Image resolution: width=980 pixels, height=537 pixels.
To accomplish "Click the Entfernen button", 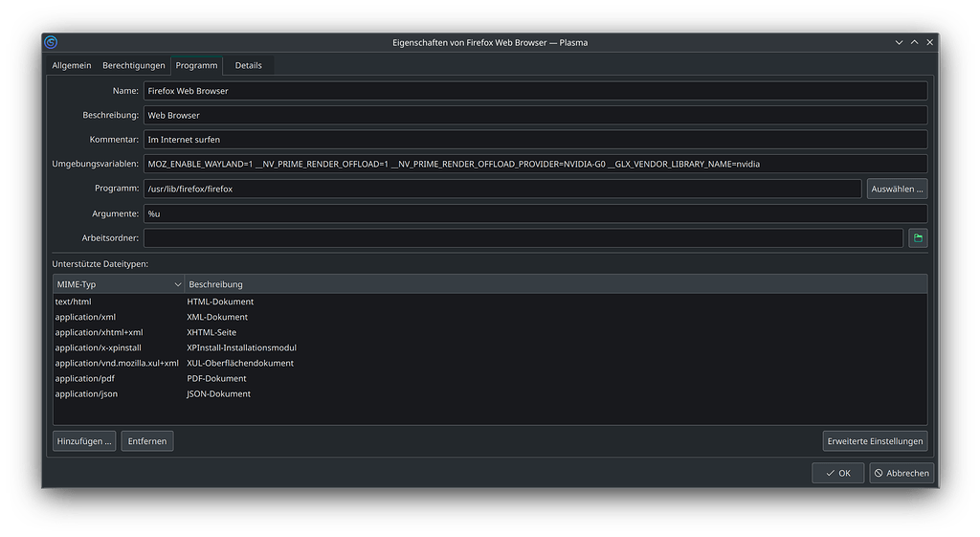I will point(146,441).
